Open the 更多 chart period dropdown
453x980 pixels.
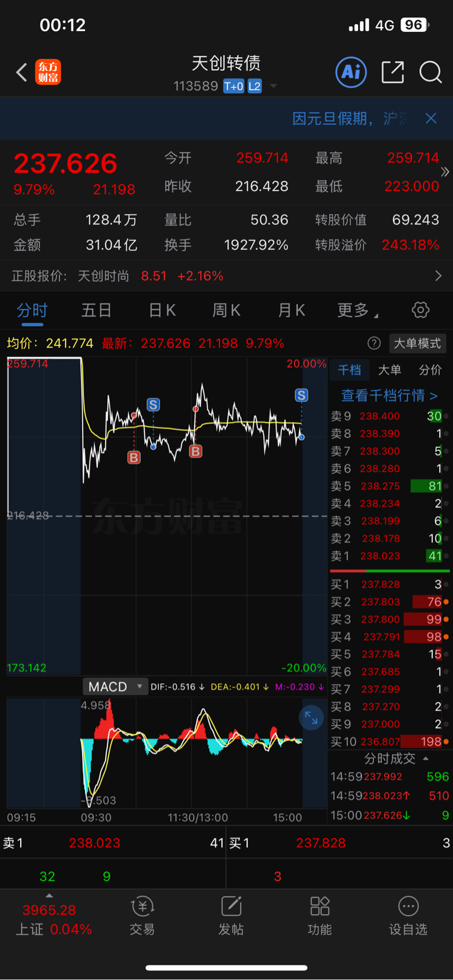click(357, 310)
